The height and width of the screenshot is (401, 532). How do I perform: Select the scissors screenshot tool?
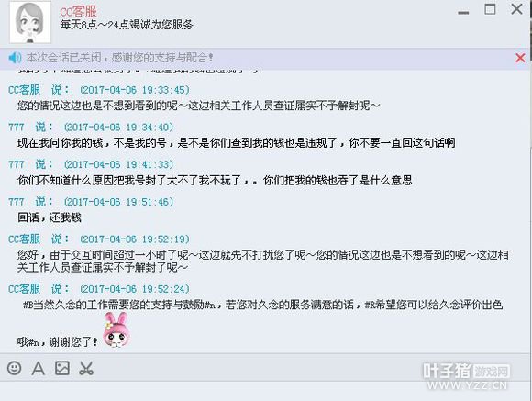pos(86,368)
